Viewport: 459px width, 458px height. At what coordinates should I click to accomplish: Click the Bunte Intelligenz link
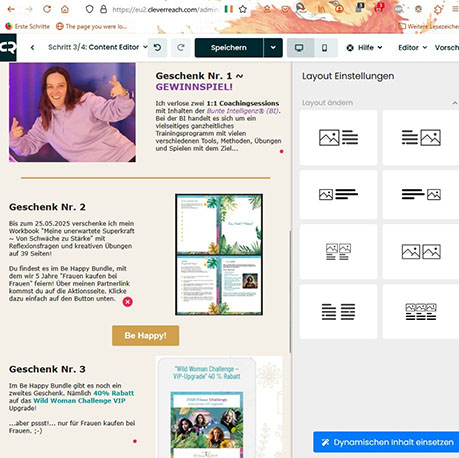pos(243,111)
